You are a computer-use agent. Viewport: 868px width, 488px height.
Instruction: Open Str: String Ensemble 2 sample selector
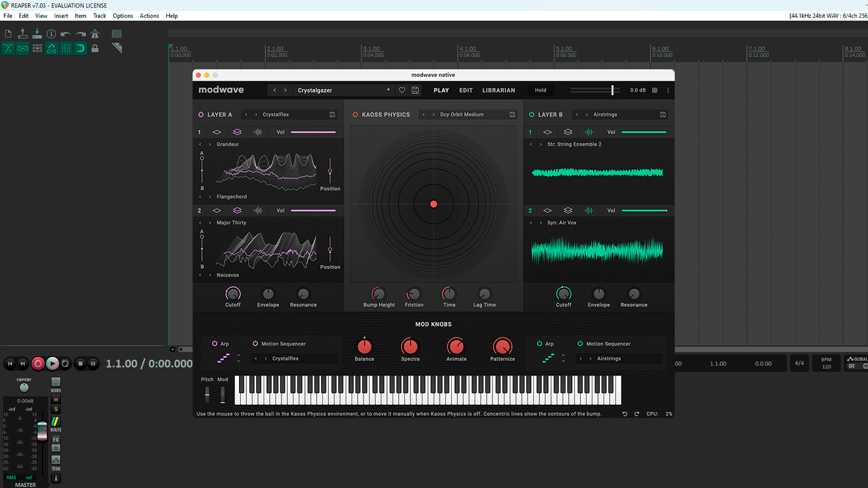click(574, 144)
